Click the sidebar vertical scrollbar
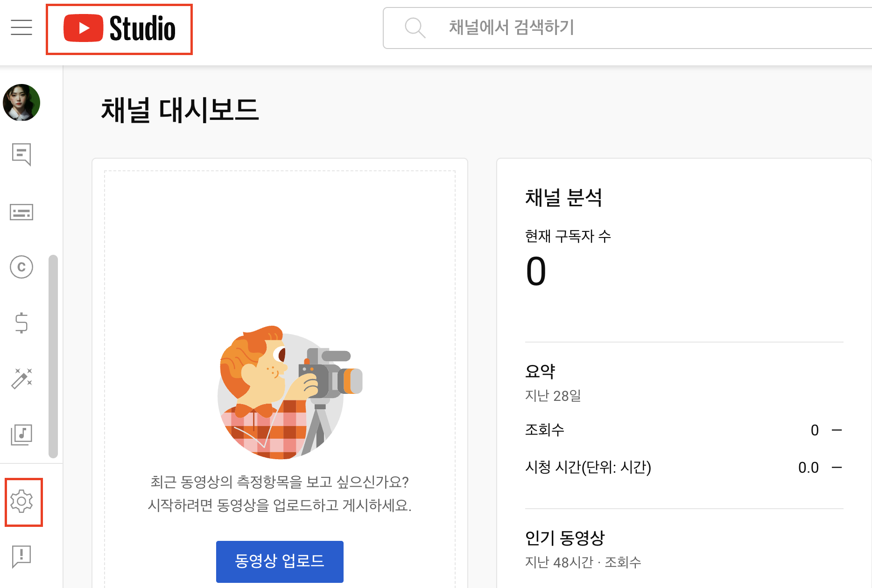The width and height of the screenshot is (872, 588). pyautogui.click(x=53, y=356)
